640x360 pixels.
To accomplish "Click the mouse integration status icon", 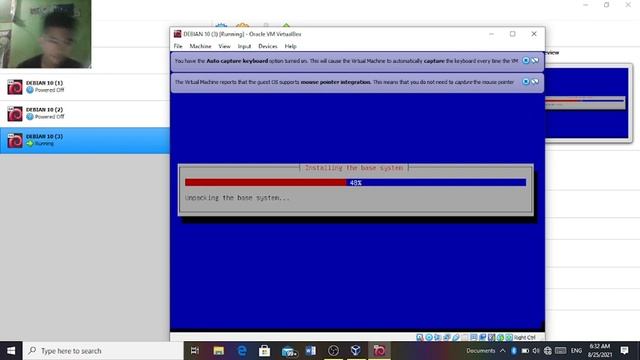I will click(500, 337).
